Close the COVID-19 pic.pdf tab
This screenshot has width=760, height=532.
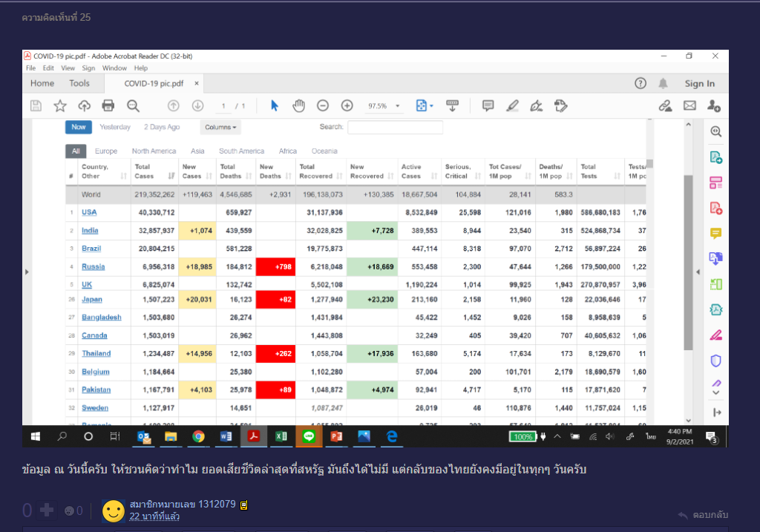[196, 83]
